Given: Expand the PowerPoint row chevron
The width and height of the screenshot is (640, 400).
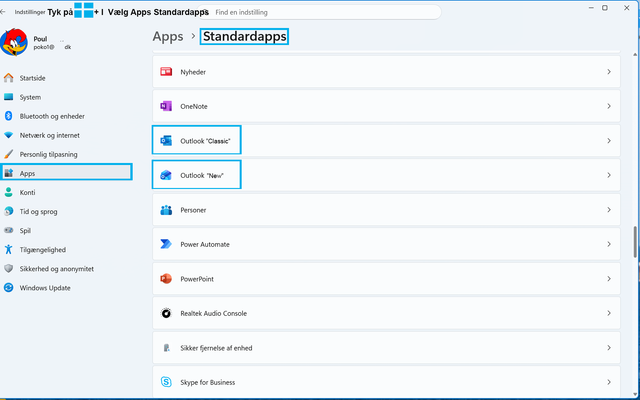Looking at the screenshot, I should pos(609,279).
